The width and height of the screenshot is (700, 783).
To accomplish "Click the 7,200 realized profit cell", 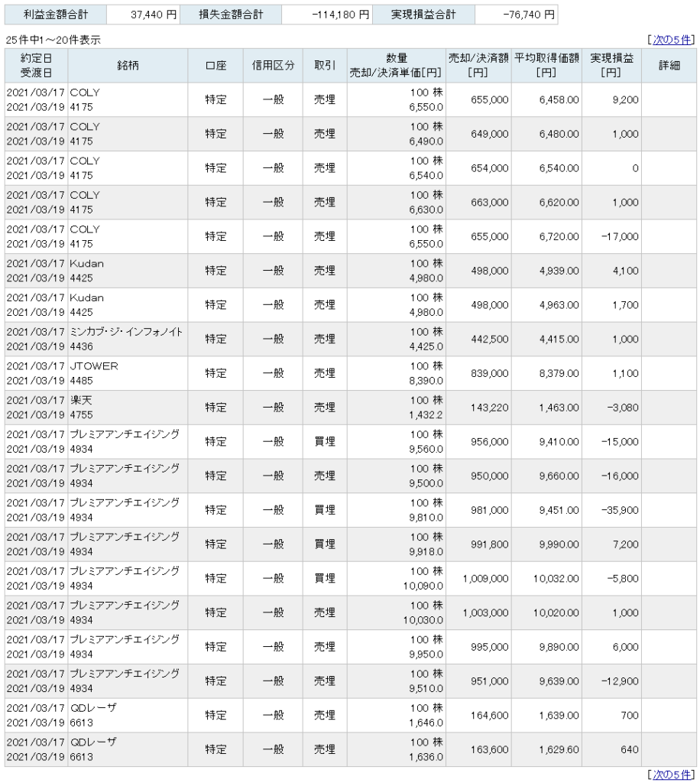I will coord(611,544).
